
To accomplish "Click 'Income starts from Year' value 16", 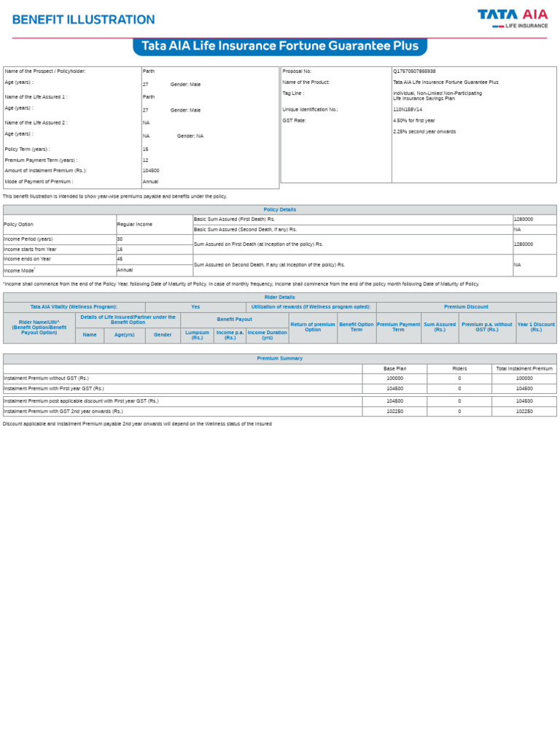I will pos(120,249).
